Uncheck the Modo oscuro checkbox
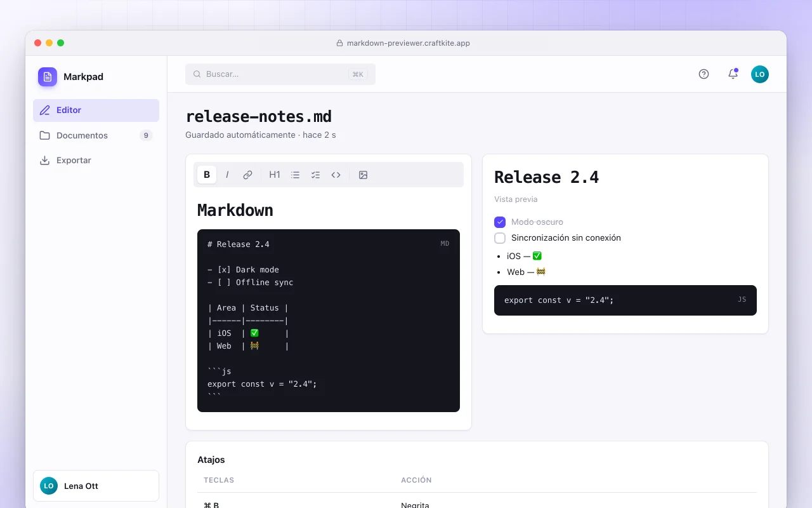The height and width of the screenshot is (508, 812). [x=500, y=222]
